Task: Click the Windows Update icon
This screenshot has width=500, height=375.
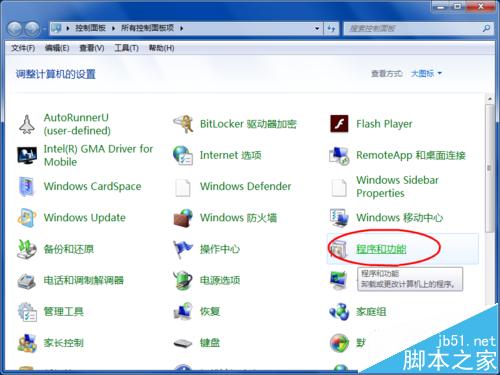Action: pyautogui.click(x=27, y=218)
